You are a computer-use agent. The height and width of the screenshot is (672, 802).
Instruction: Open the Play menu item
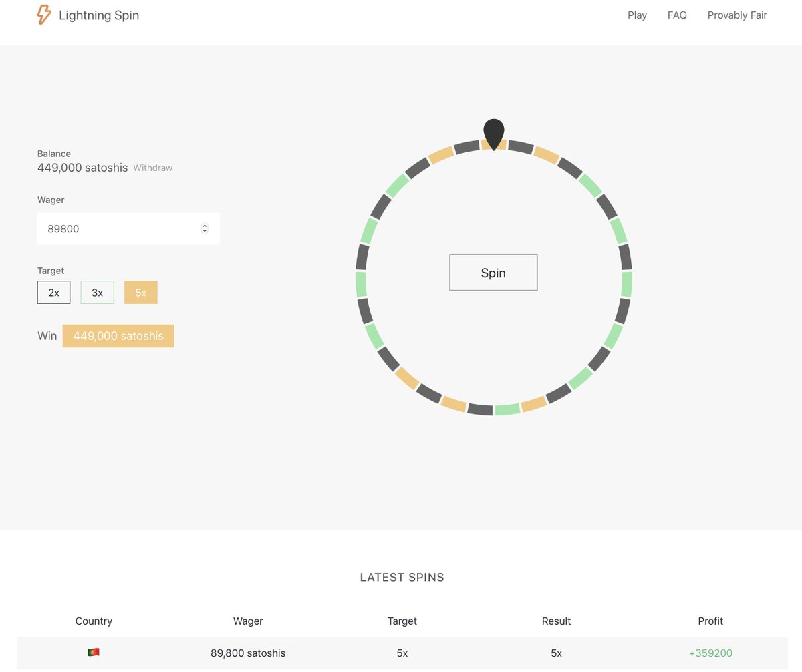637,15
